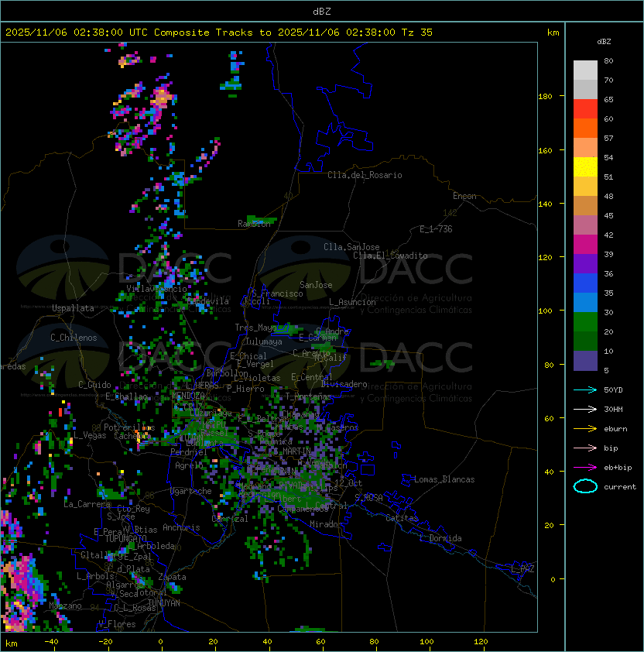Screen dimensions: 644x652
Task: Click the magenta eb+bip arrow icon
Action: [585, 468]
